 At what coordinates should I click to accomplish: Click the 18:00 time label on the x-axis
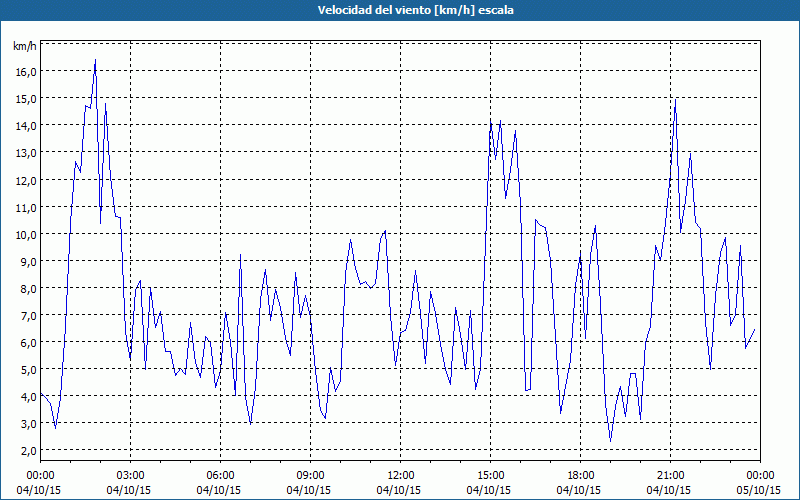coord(581,476)
